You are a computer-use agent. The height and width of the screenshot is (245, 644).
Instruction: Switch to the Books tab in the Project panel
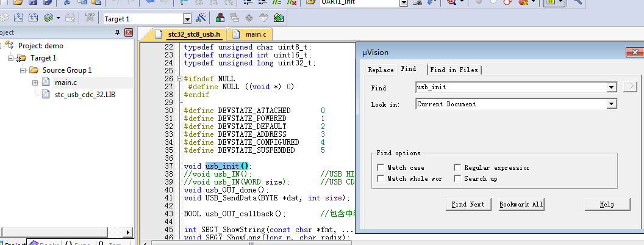click(43, 243)
